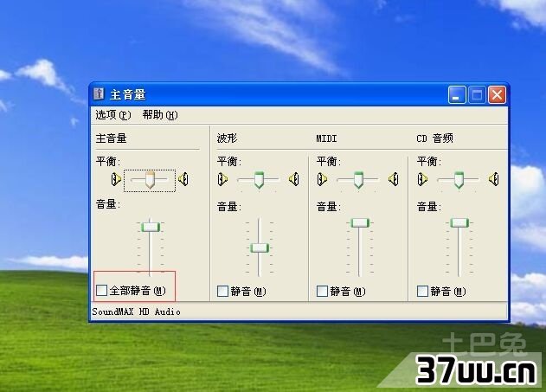
Task: Mute the 波形 channel checkbox
Action: [223, 291]
